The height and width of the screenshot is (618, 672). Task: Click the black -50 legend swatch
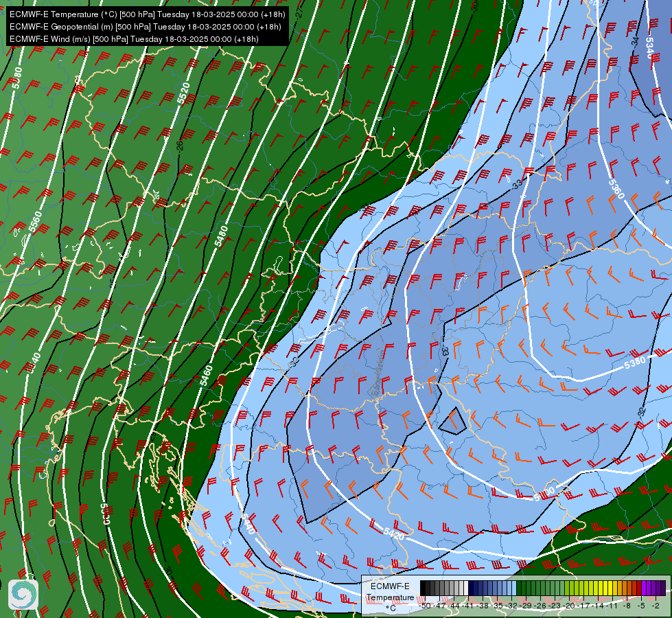423,588
